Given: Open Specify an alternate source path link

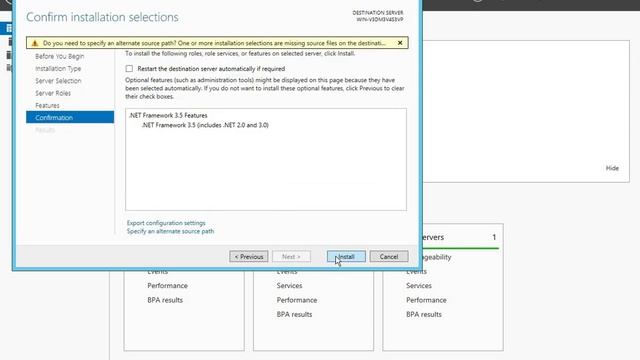Looking at the screenshot, I should pyautogui.click(x=170, y=231).
